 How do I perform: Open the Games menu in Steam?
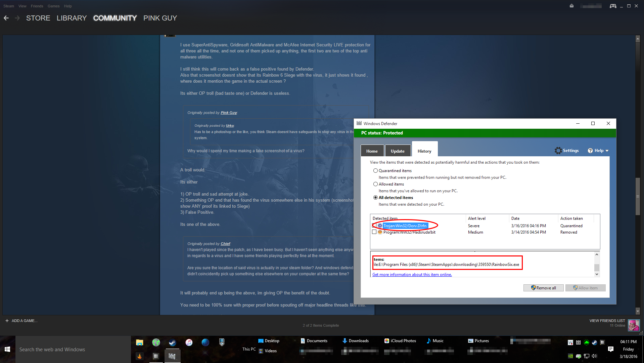(x=53, y=6)
